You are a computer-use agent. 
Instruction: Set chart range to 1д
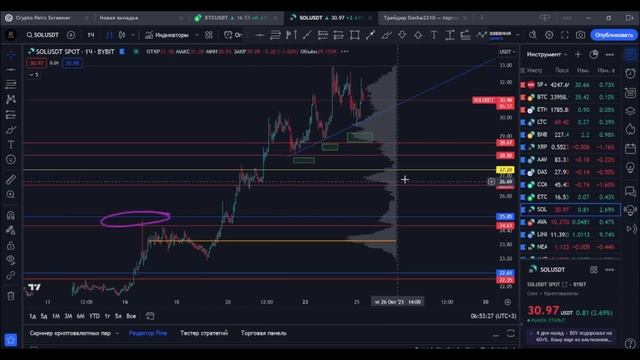[x=33, y=316]
